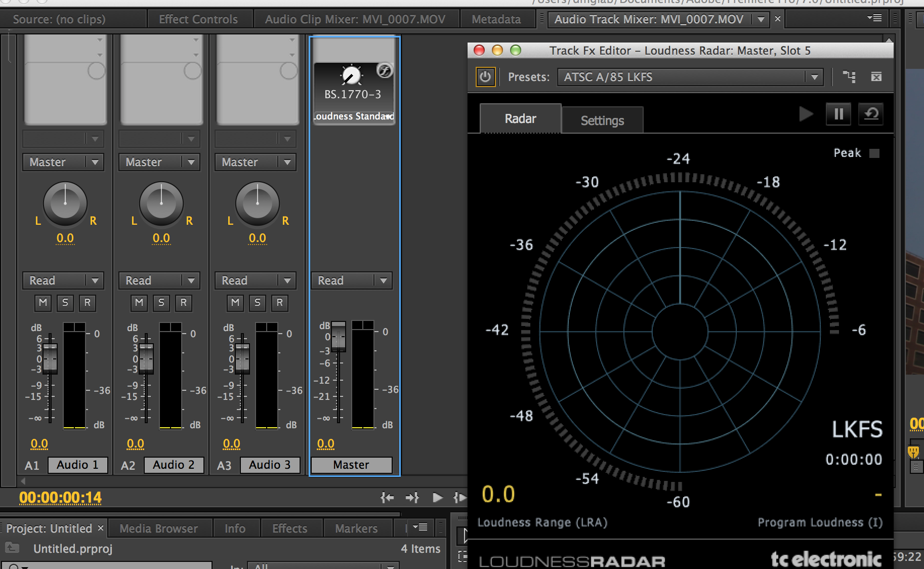Reset the Loudness Radar measurement
The image size is (924, 569).
coord(871,114)
